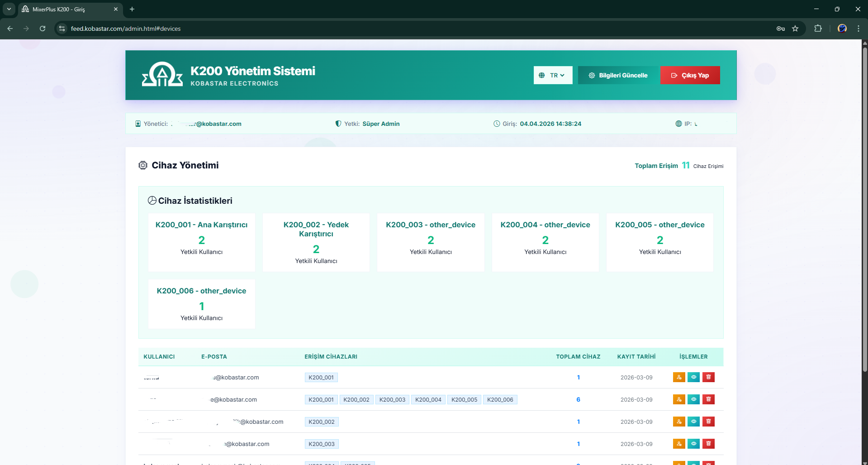Bookmark this page with star icon
Screen dimensions: 868x465
pos(795,29)
